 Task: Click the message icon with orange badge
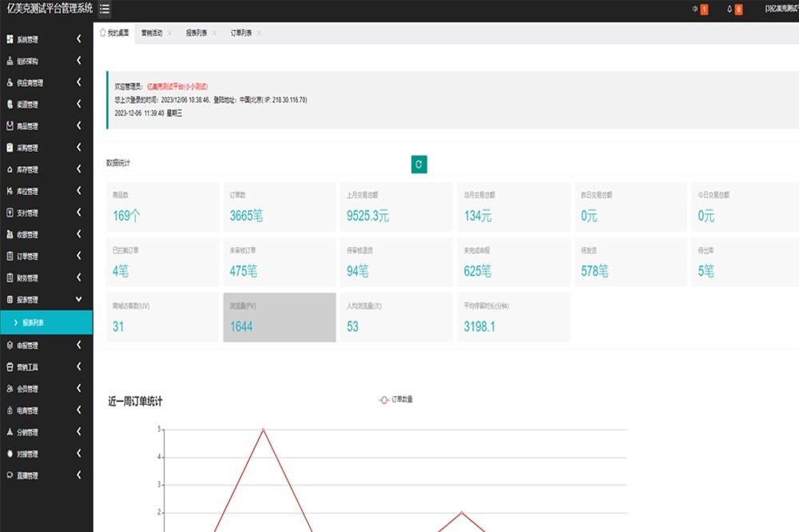(x=694, y=10)
